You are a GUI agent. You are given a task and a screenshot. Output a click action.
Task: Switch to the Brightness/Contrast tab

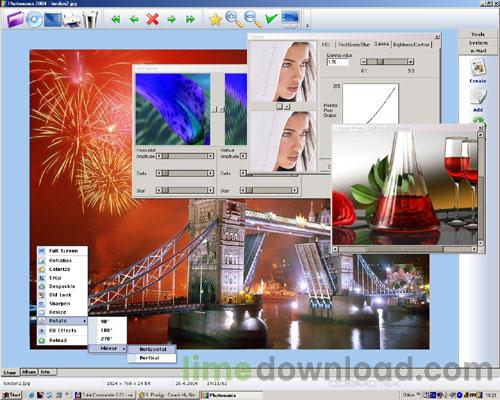(411, 44)
